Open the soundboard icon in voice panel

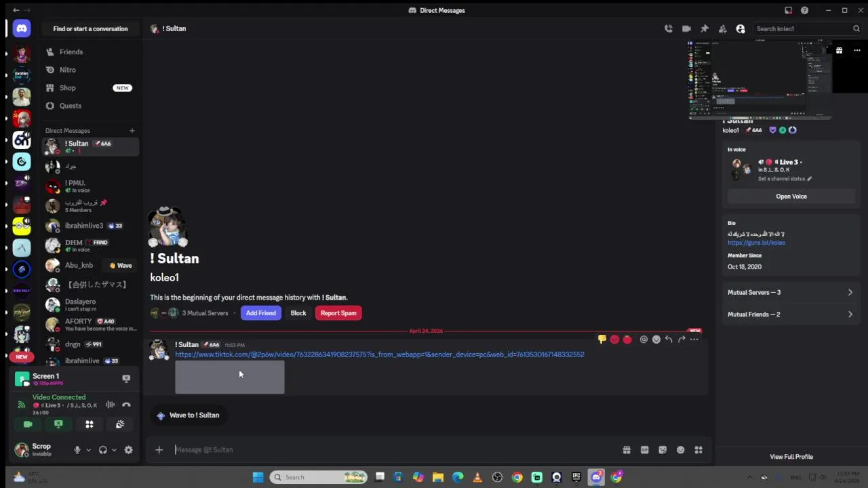120,424
